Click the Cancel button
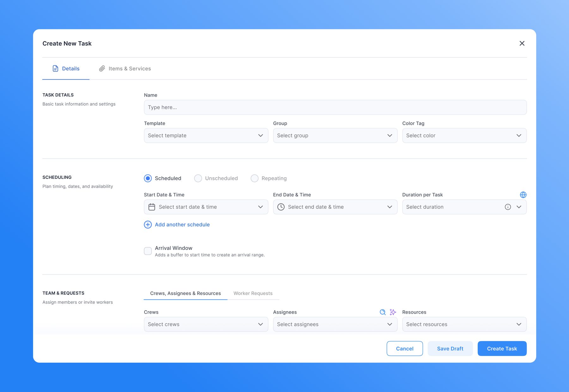The height and width of the screenshot is (392, 569). [x=405, y=348]
